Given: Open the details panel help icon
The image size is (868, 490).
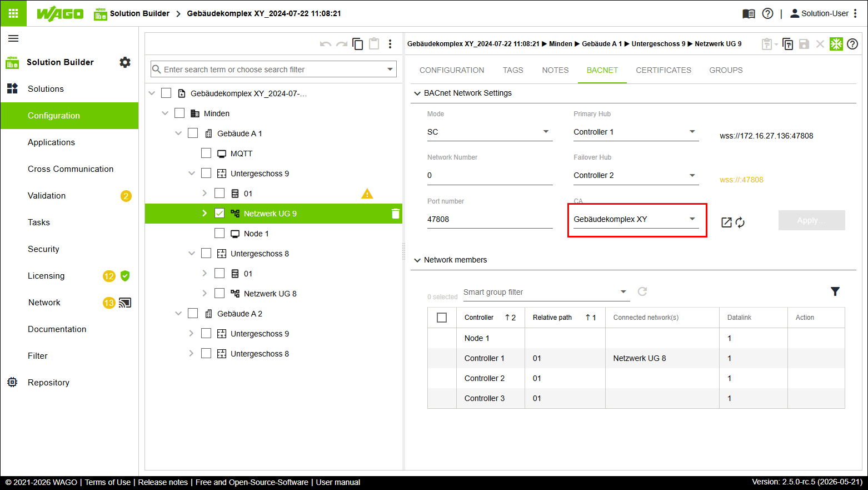Looking at the screenshot, I should [x=852, y=44].
